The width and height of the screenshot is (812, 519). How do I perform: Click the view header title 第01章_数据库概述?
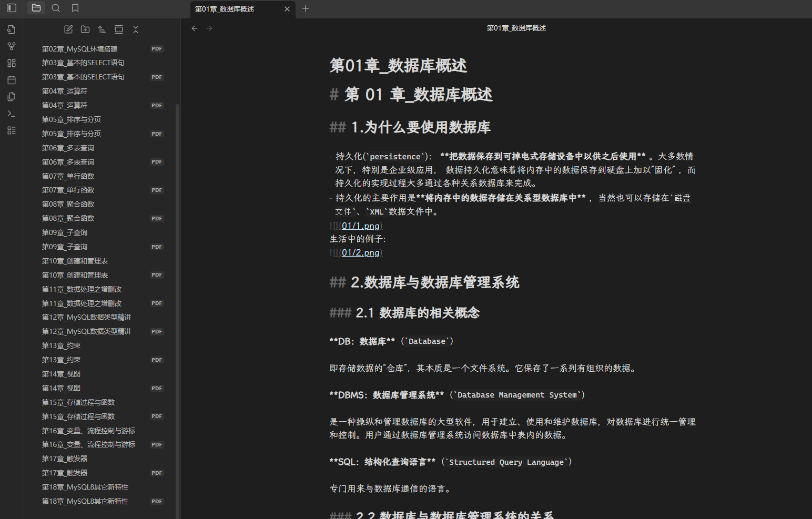point(516,28)
